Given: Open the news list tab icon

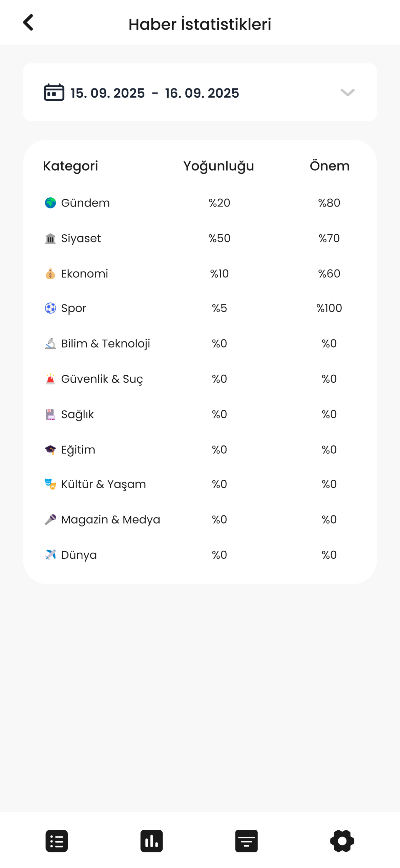Looking at the screenshot, I should [x=57, y=841].
